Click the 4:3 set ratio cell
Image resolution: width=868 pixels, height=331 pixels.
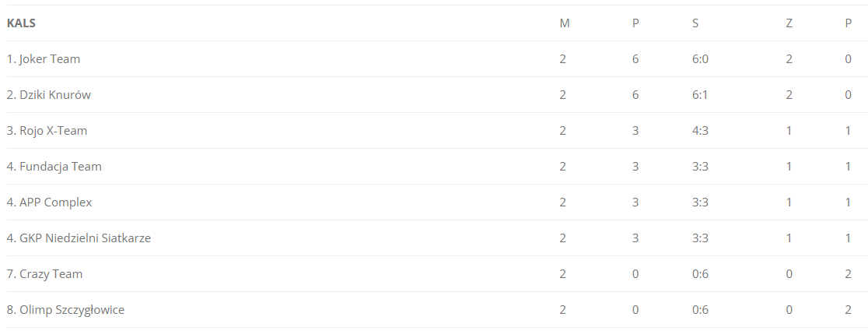700,131
